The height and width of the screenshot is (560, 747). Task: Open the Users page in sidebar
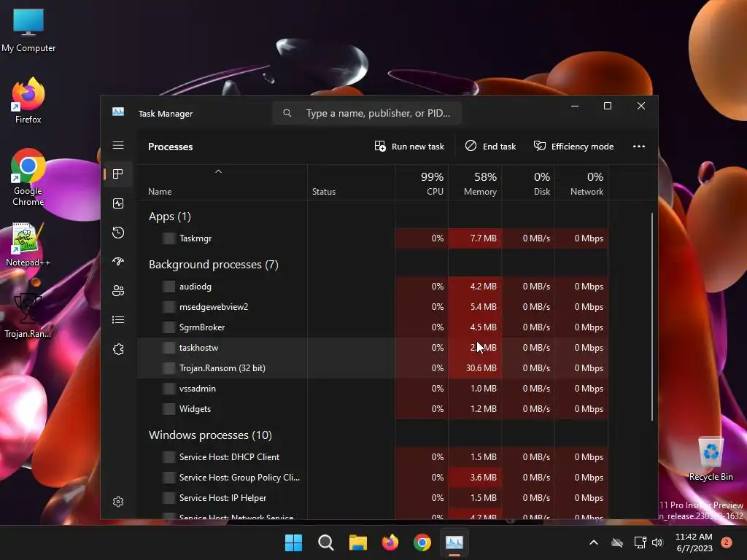[x=118, y=290]
